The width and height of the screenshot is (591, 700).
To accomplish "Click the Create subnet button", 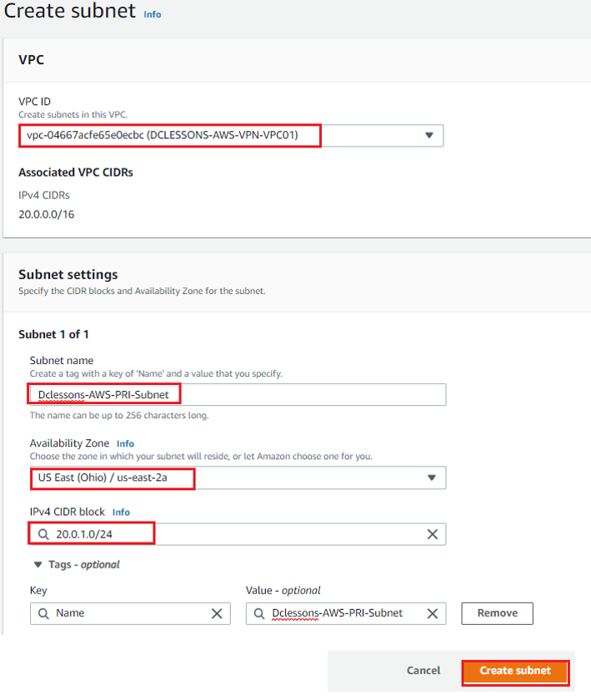I will (x=515, y=672).
